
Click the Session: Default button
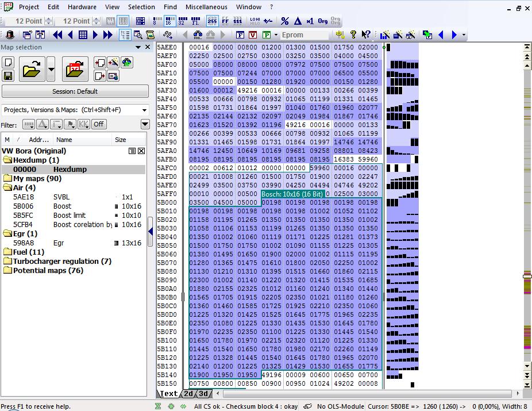[x=75, y=91]
